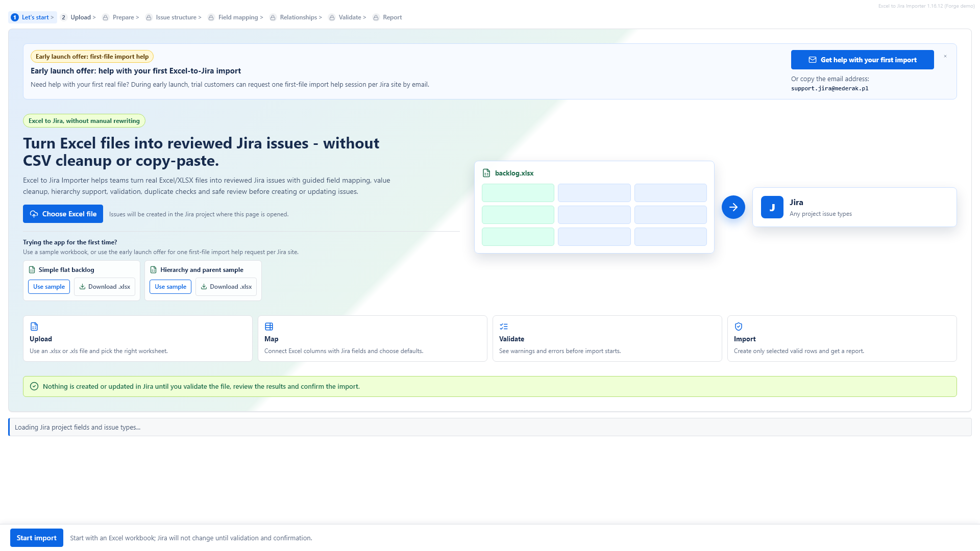The width and height of the screenshot is (980, 551).
Task: Select the Relationships step
Action: tap(296, 17)
